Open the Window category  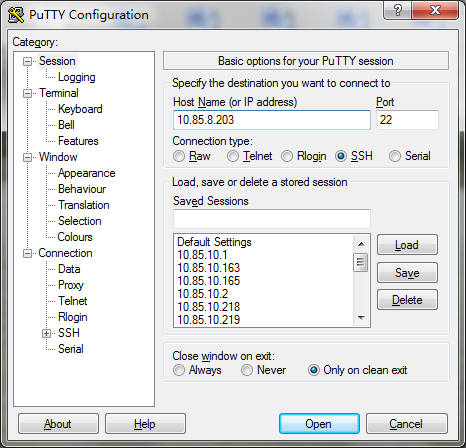pyautogui.click(x=58, y=157)
